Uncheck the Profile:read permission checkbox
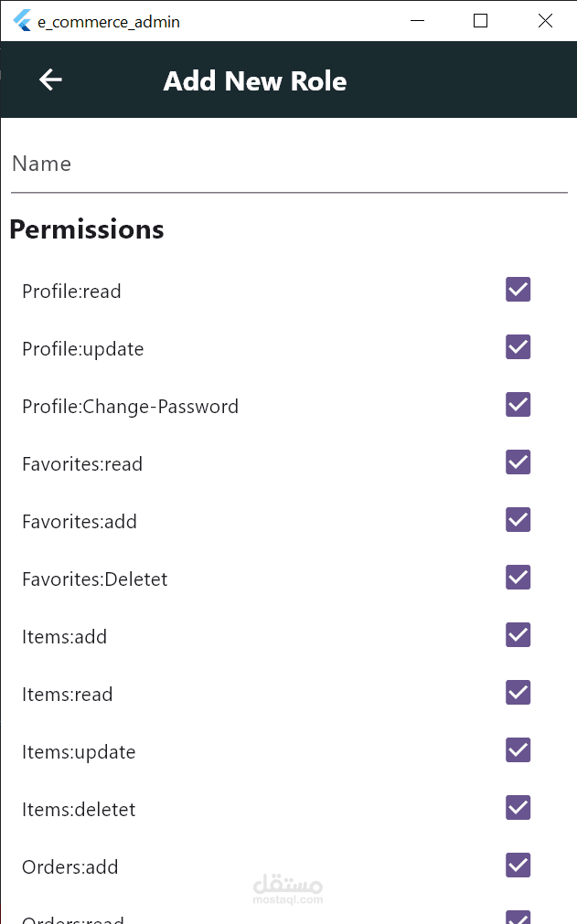 point(518,290)
